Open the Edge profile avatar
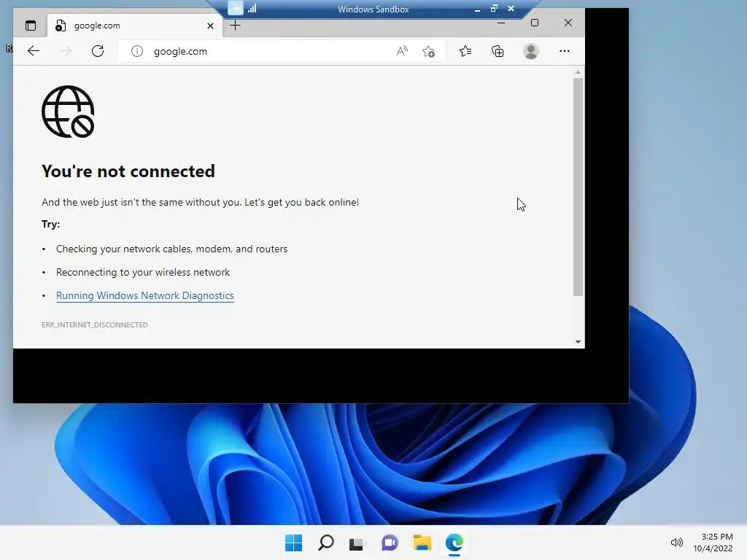This screenshot has height=560, width=747. 531,51
